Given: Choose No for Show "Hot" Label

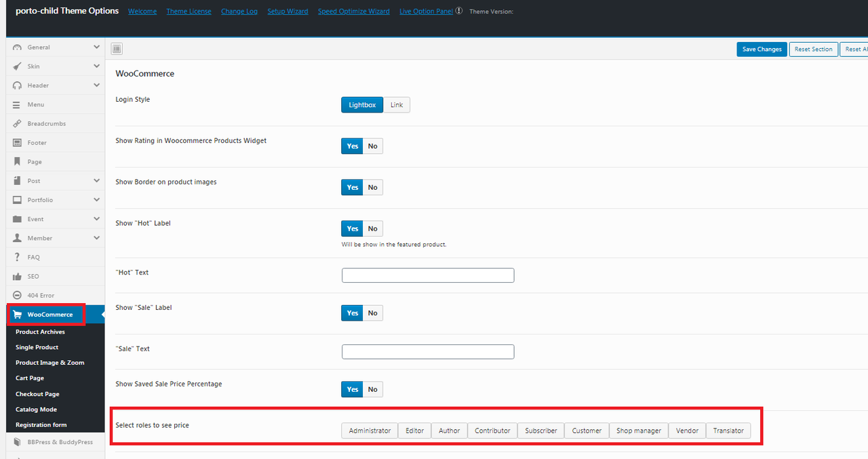Looking at the screenshot, I should coord(373,228).
